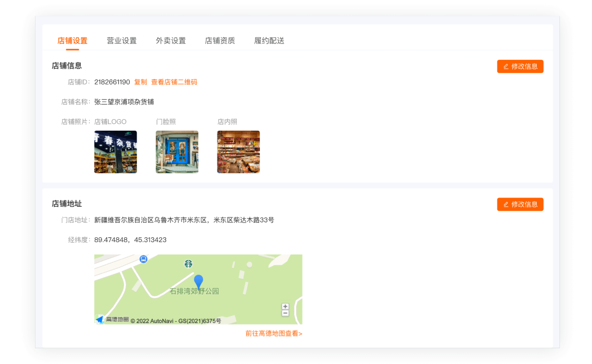Click the bus stop icon on map
The height and width of the screenshot is (364, 592).
(143, 259)
